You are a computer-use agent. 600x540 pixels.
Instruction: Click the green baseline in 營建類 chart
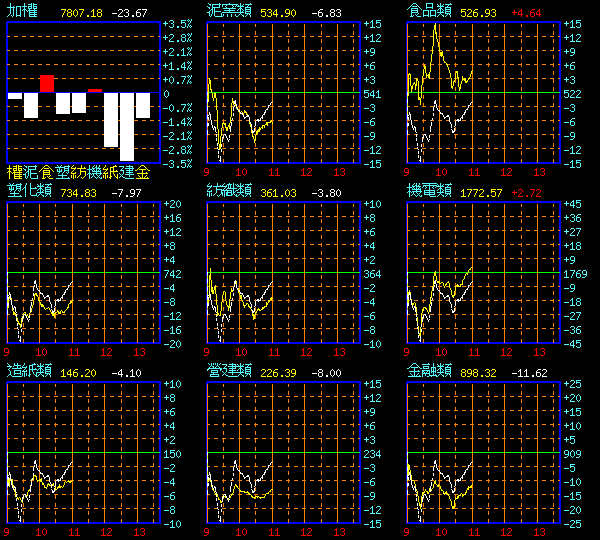tap(283, 453)
